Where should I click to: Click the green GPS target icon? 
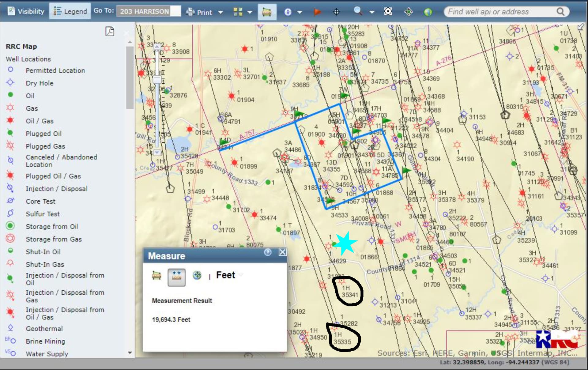click(409, 12)
